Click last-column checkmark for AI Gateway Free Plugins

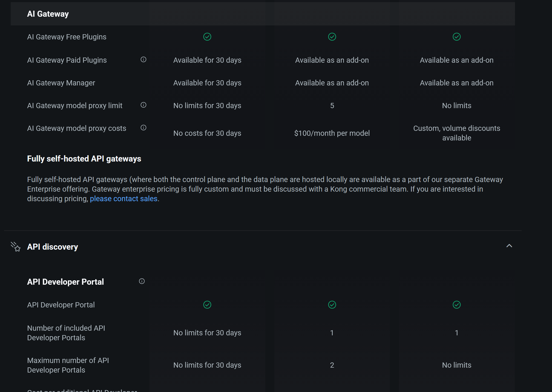[456, 37]
